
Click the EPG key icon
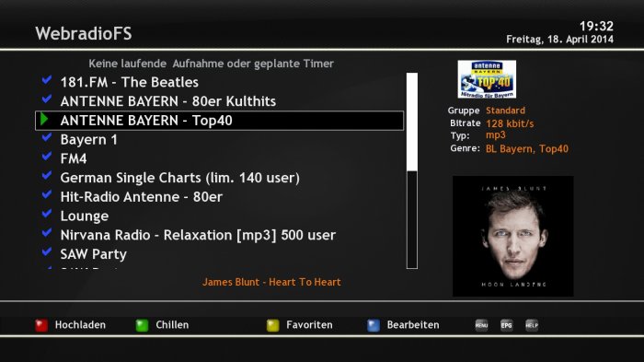[x=506, y=325]
